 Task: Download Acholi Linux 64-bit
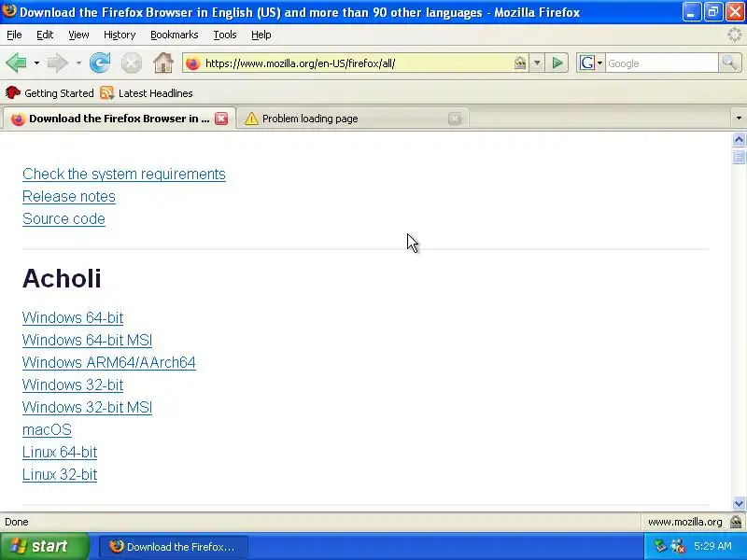coord(60,452)
